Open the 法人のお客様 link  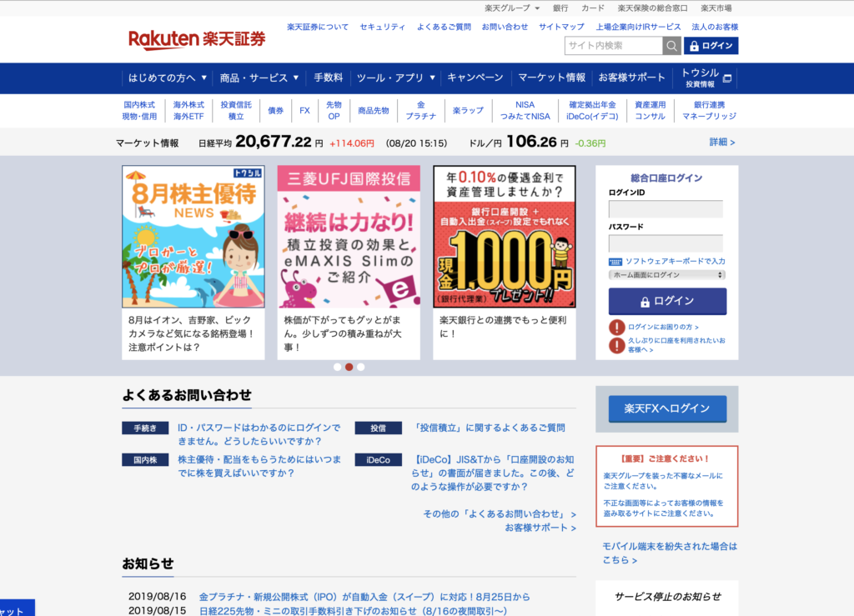(x=715, y=27)
